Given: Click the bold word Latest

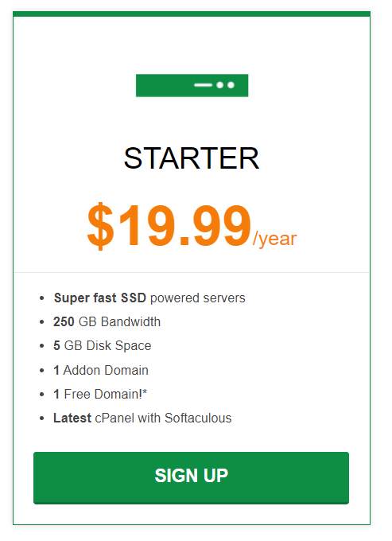Looking at the screenshot, I should coord(72,418).
